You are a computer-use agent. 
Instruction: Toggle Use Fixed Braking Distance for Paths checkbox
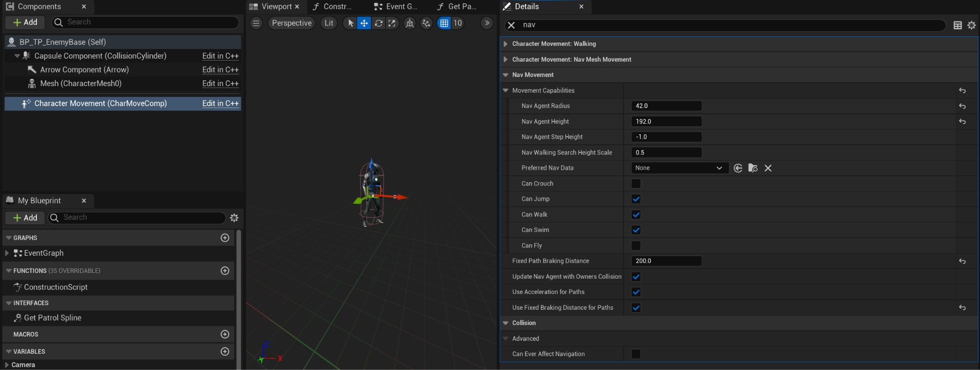(x=636, y=308)
